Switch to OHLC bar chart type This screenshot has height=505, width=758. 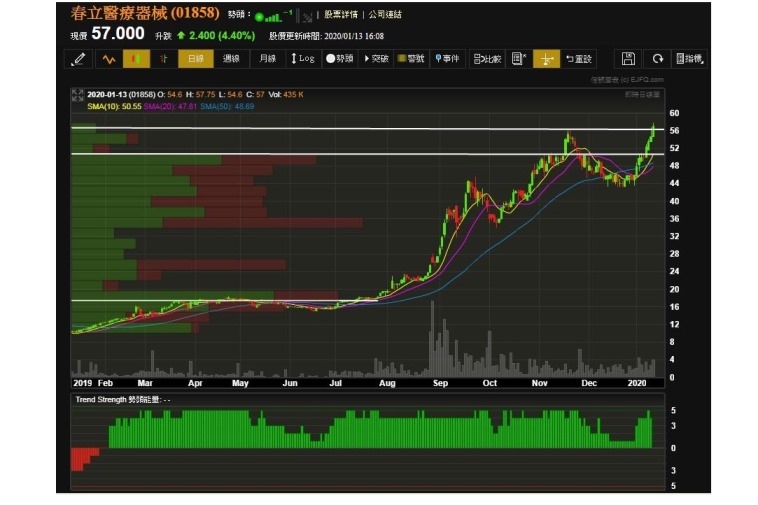(162, 59)
